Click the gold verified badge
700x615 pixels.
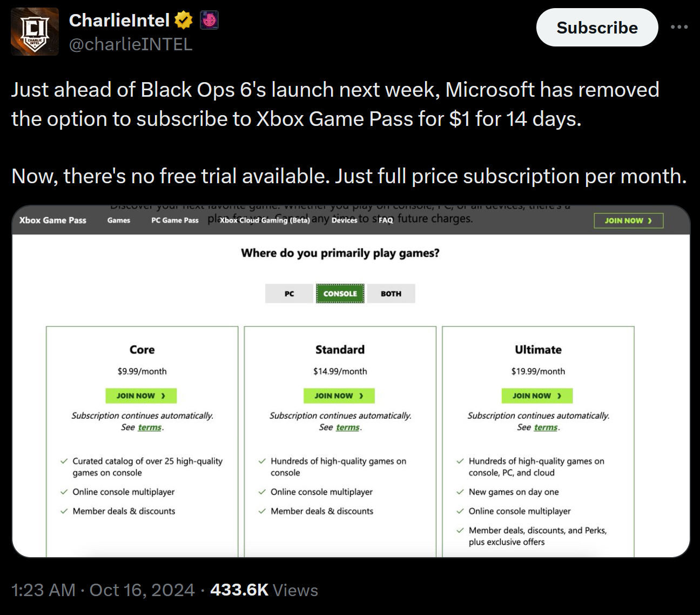click(184, 21)
